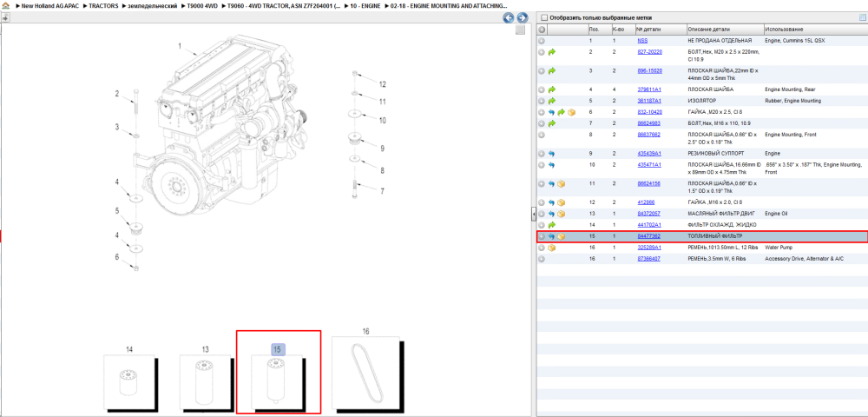Click green replacement arrow for 827-20220

coord(552,52)
